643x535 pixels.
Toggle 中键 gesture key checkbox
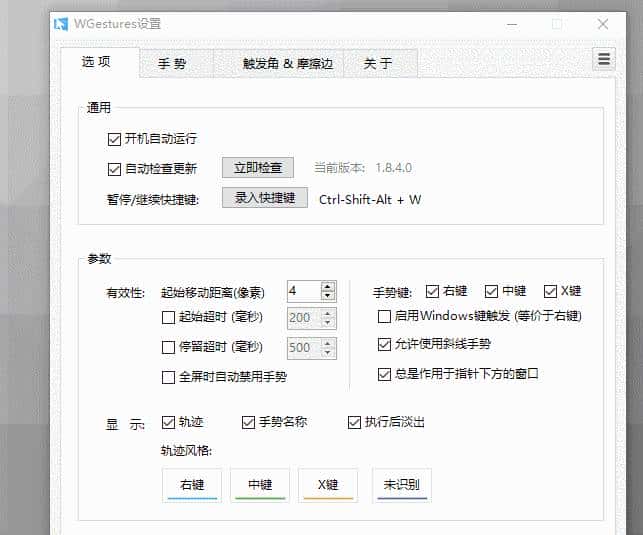point(491,291)
